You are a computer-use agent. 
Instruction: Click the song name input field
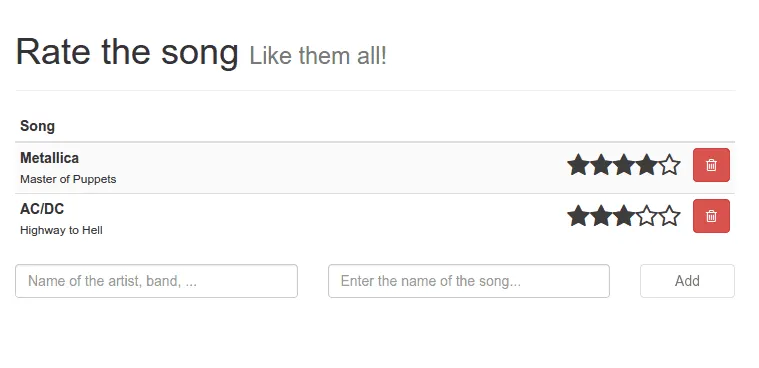pos(469,281)
